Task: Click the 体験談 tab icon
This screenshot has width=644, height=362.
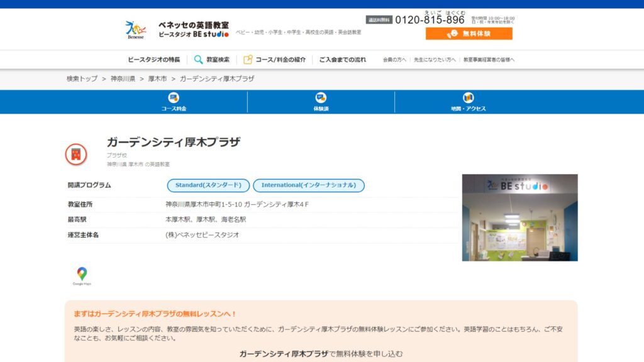Action: [x=321, y=97]
